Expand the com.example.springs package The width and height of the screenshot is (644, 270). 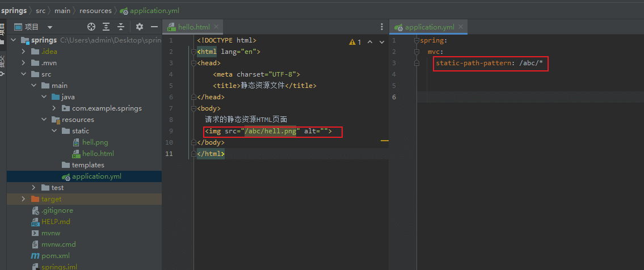[x=54, y=108]
